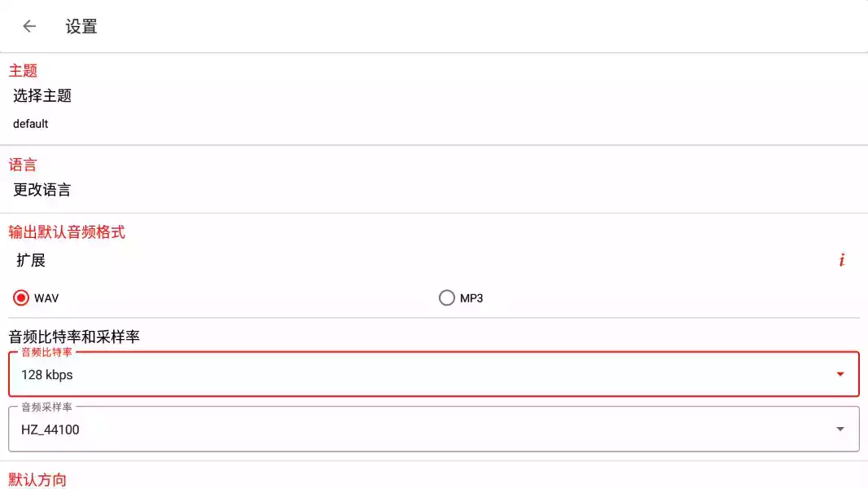Click the 输出默认音频格式 heading
Viewport: 868px width, 489px height.
(65, 232)
